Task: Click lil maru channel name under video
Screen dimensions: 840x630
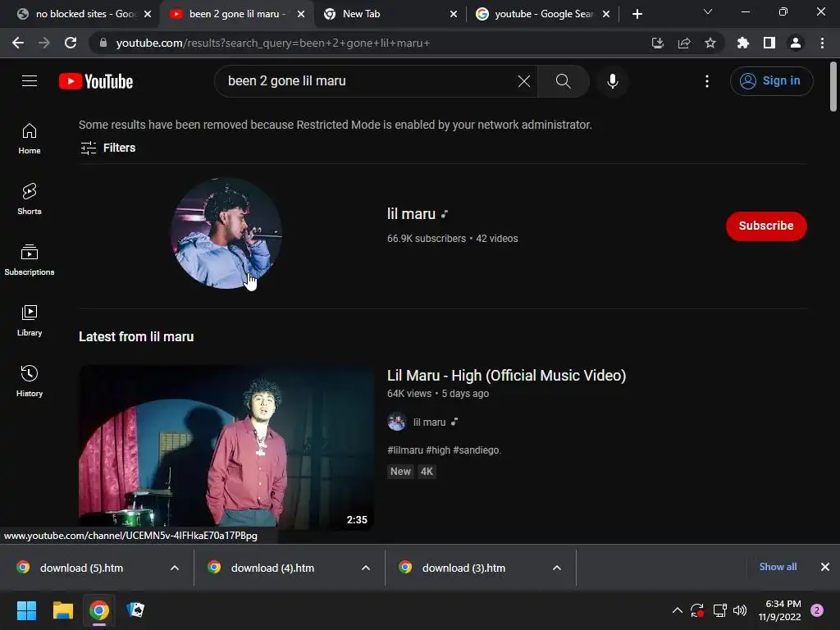Action: (x=429, y=422)
